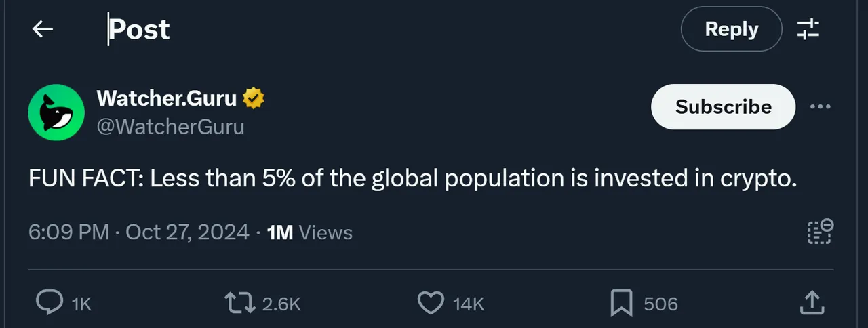The width and height of the screenshot is (868, 328).
Task: Click the speech bubble reply icon
Action: (x=50, y=303)
